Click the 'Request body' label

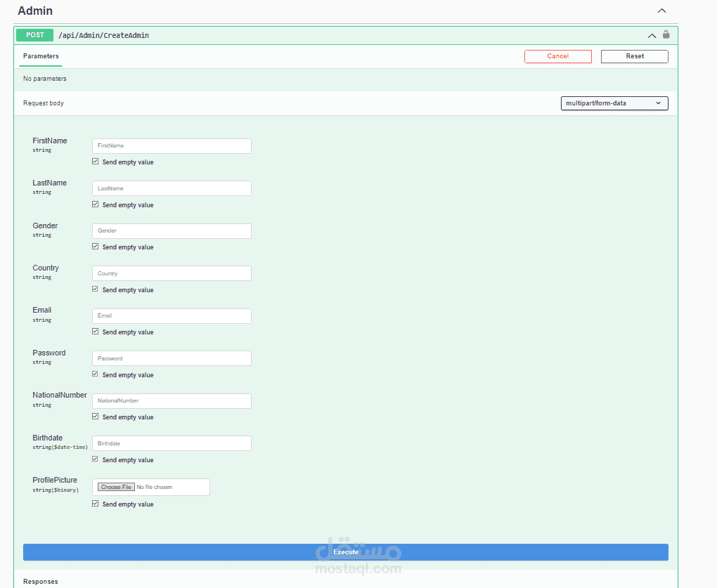44,103
